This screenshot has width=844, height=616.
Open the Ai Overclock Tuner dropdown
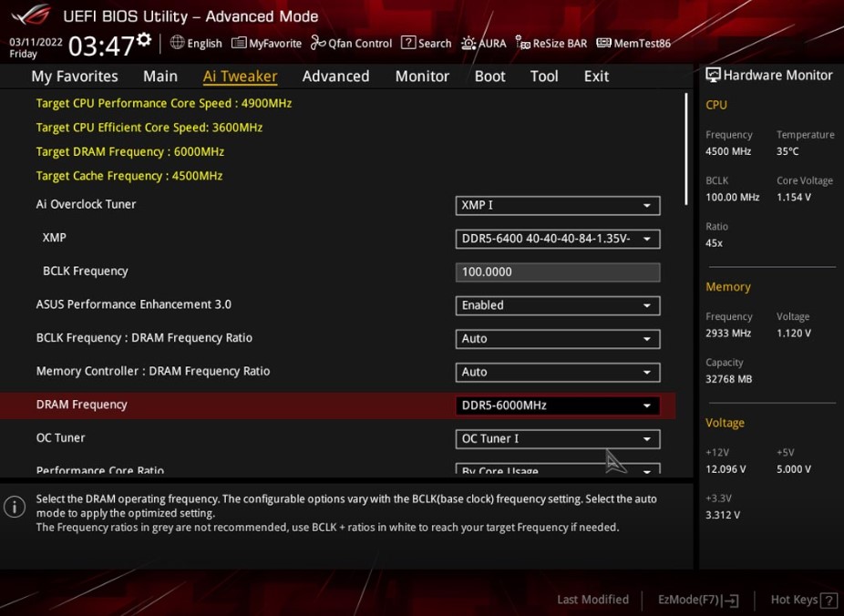(558, 206)
